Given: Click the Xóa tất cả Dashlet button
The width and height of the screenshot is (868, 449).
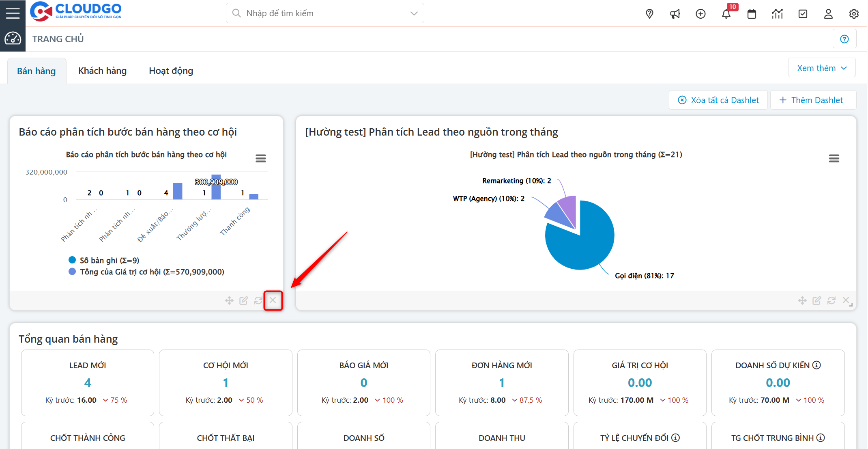Looking at the screenshot, I should click(x=718, y=100).
